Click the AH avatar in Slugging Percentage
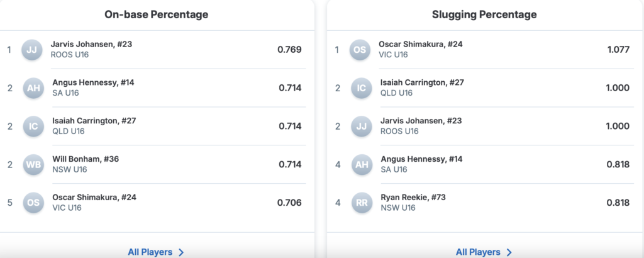 point(362,165)
